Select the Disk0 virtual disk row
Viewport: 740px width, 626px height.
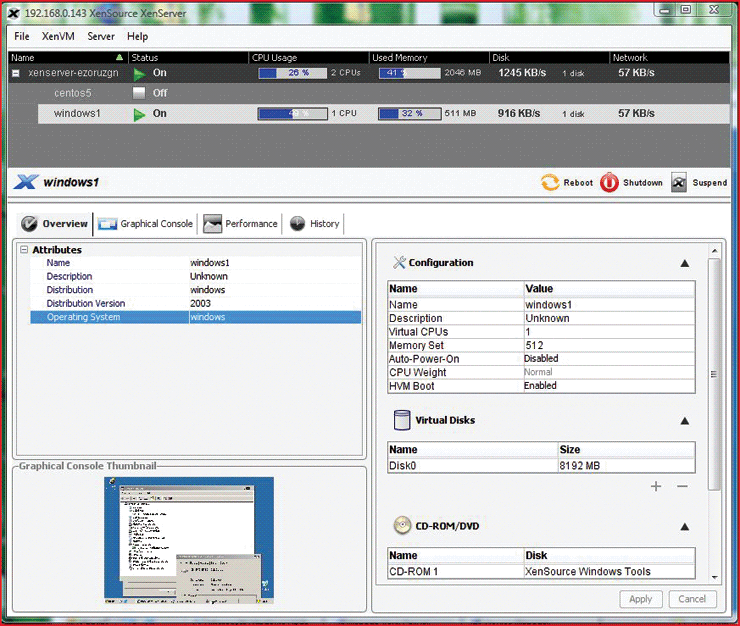[541, 466]
